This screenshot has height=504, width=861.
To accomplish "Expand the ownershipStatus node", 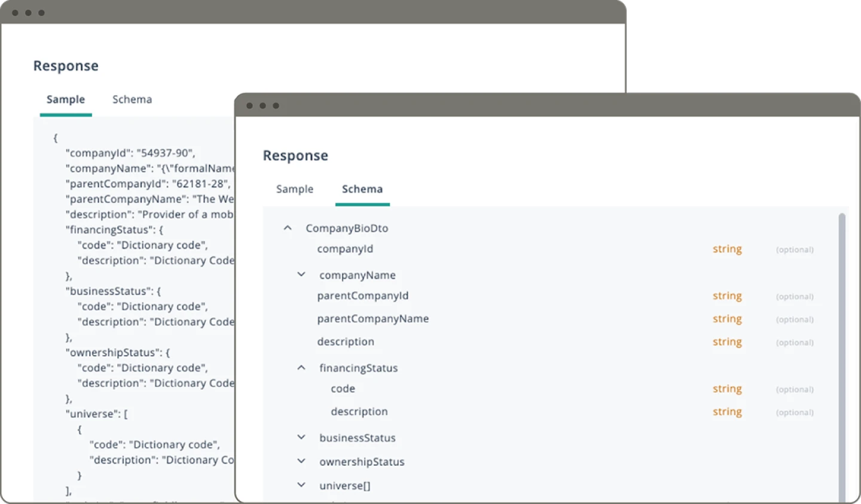I will tap(301, 461).
